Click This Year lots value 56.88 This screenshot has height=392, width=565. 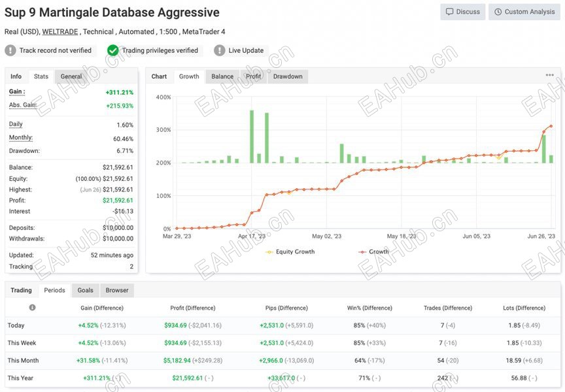tap(519, 378)
